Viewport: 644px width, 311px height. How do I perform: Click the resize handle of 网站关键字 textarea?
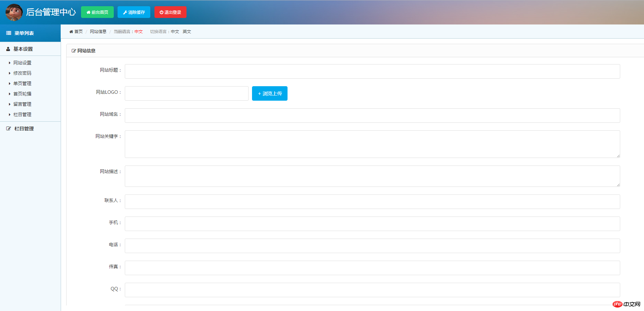pos(618,156)
